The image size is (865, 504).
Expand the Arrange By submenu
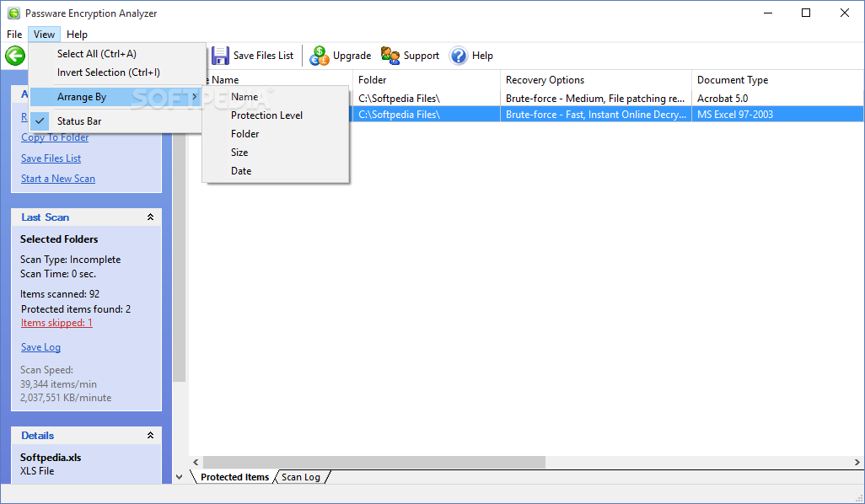(x=115, y=97)
